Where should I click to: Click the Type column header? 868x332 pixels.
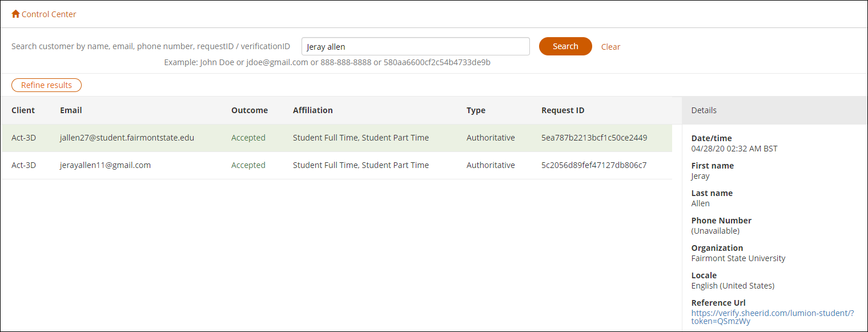(x=476, y=110)
